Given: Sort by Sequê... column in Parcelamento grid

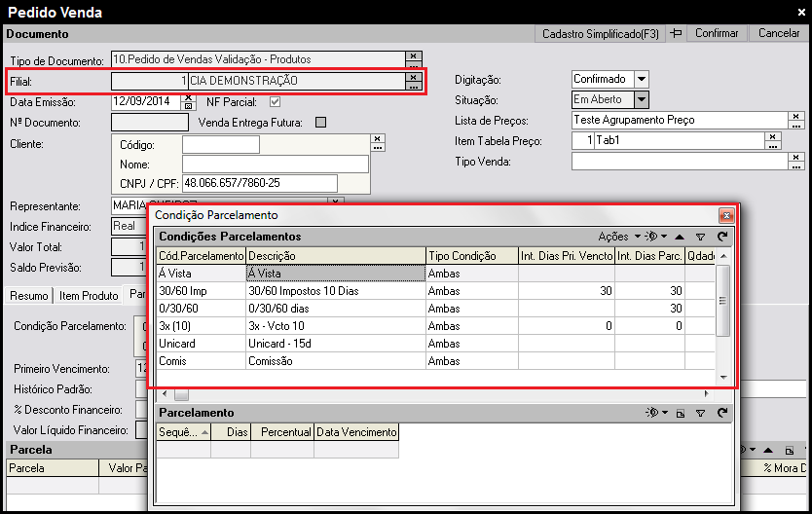Looking at the screenshot, I should coord(183,432).
